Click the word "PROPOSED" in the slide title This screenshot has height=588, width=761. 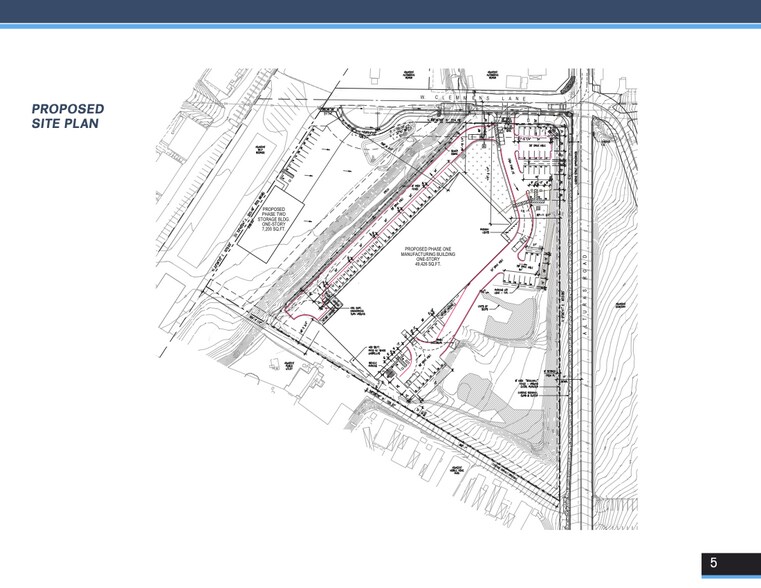click(67, 109)
